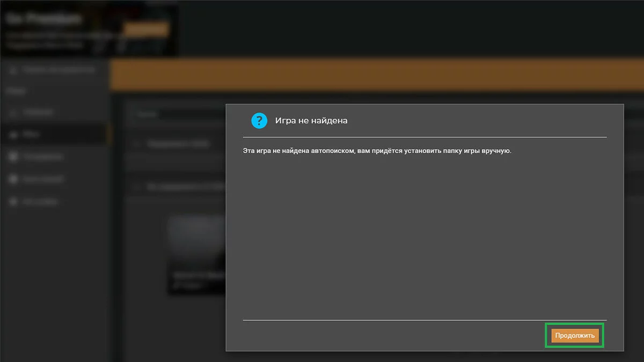The image size is (644, 362).
Task: Click the Go Premium heading text
Action: [x=44, y=18]
